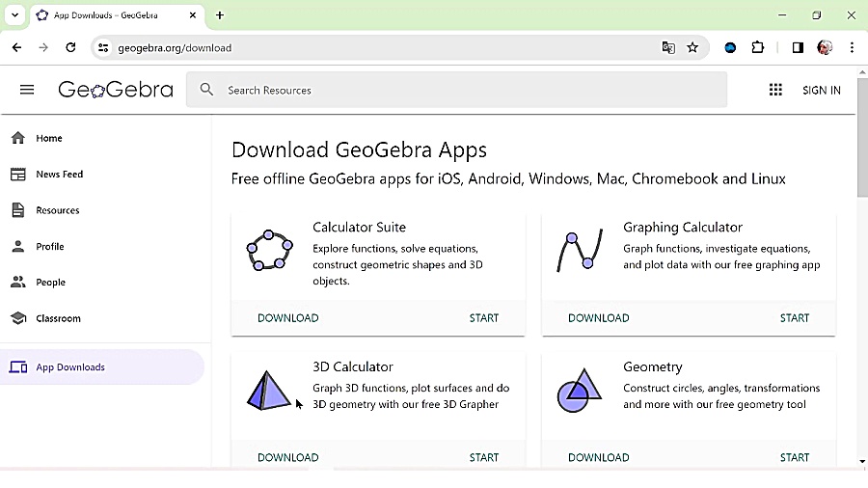This screenshot has width=868, height=488.
Task: Click the Classroom graduation cap icon
Action: 18,318
